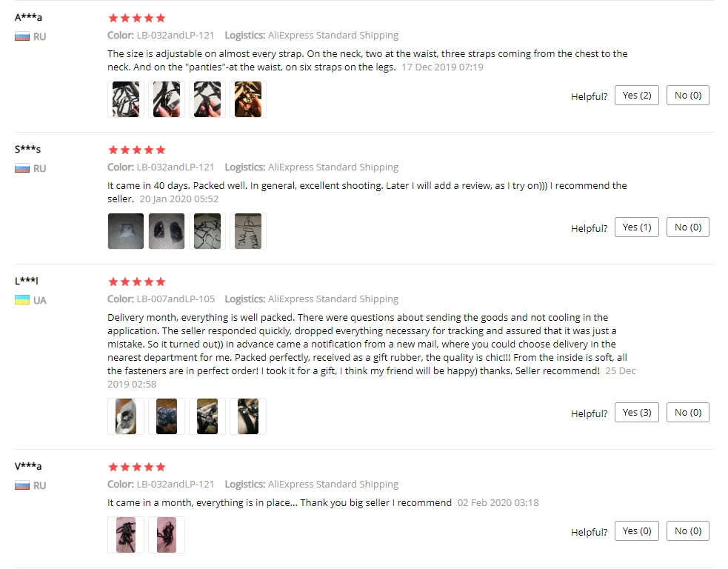Click Yes (0) on V***a's review
Screen dimensions: 728x569
pos(636,531)
